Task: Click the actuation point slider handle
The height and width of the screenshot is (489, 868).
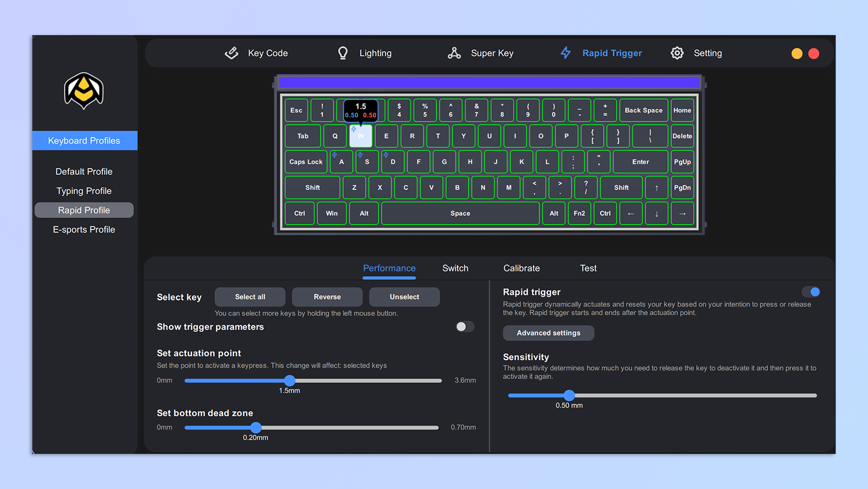Action: click(290, 380)
